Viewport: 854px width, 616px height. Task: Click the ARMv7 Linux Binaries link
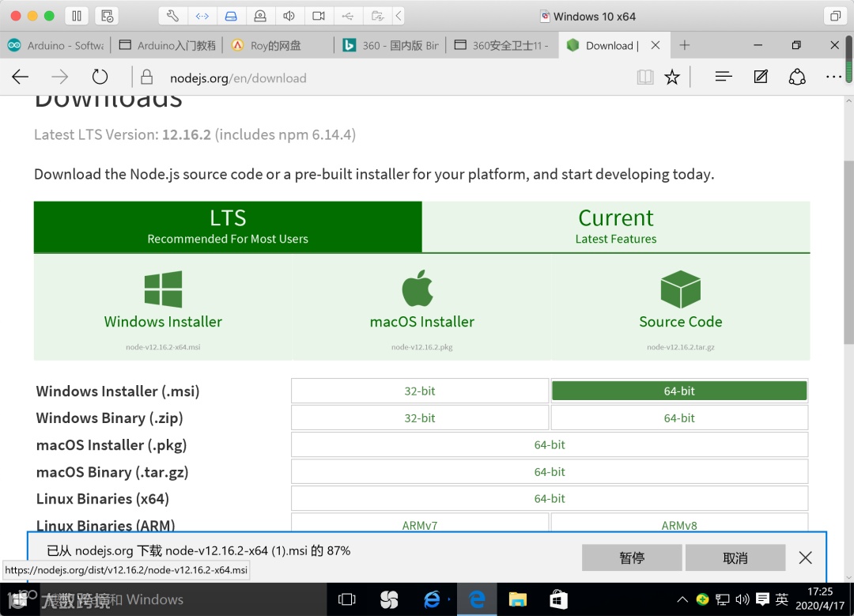click(419, 524)
